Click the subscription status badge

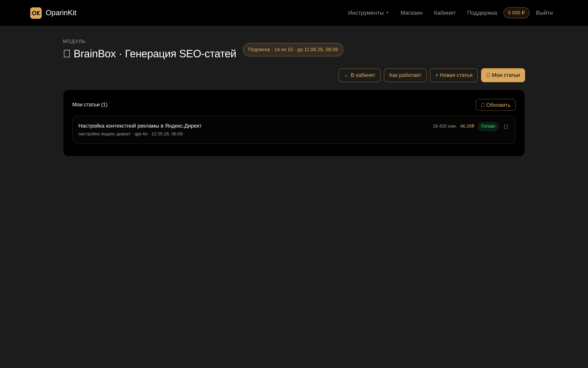[293, 50]
